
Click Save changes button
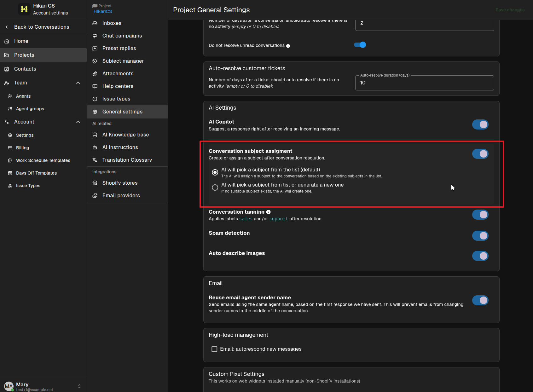pyautogui.click(x=510, y=10)
